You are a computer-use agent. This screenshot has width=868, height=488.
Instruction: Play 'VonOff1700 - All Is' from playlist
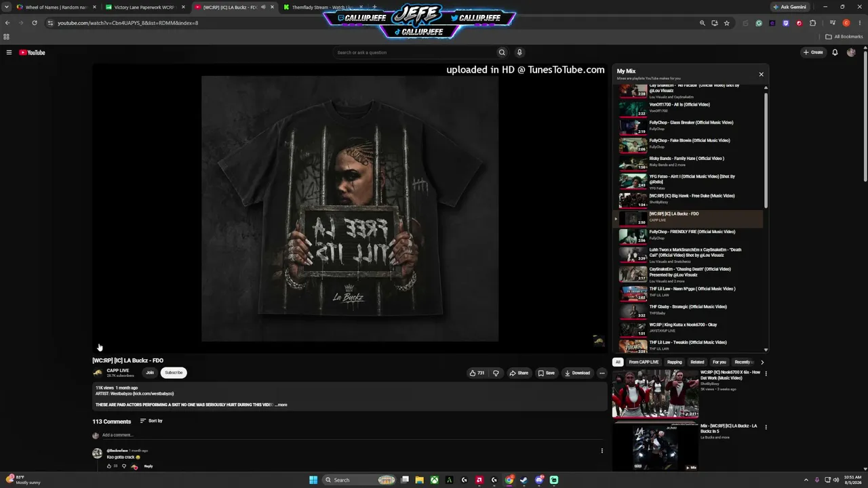click(x=689, y=107)
